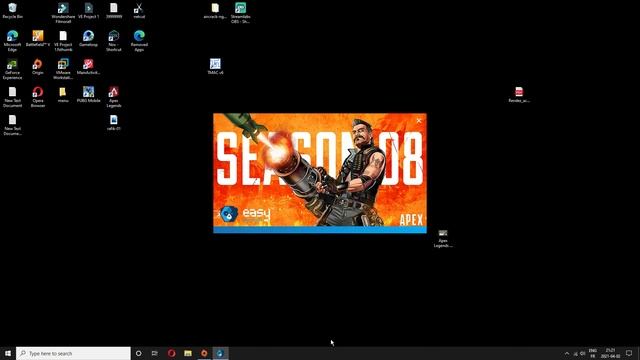Image resolution: width=640 pixels, height=360 pixels.
Task: Select the New Text Document icon next to Opera Browser
Action: pos(12,97)
